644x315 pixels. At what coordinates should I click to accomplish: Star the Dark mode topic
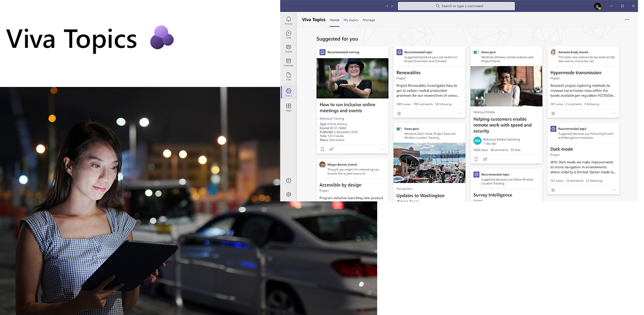(x=553, y=190)
